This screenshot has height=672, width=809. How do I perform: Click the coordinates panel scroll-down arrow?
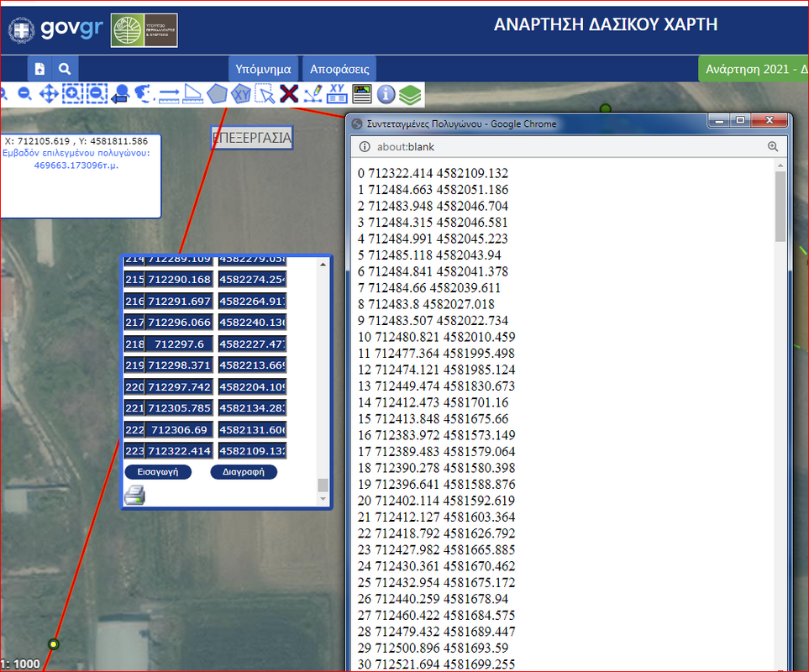click(x=323, y=499)
